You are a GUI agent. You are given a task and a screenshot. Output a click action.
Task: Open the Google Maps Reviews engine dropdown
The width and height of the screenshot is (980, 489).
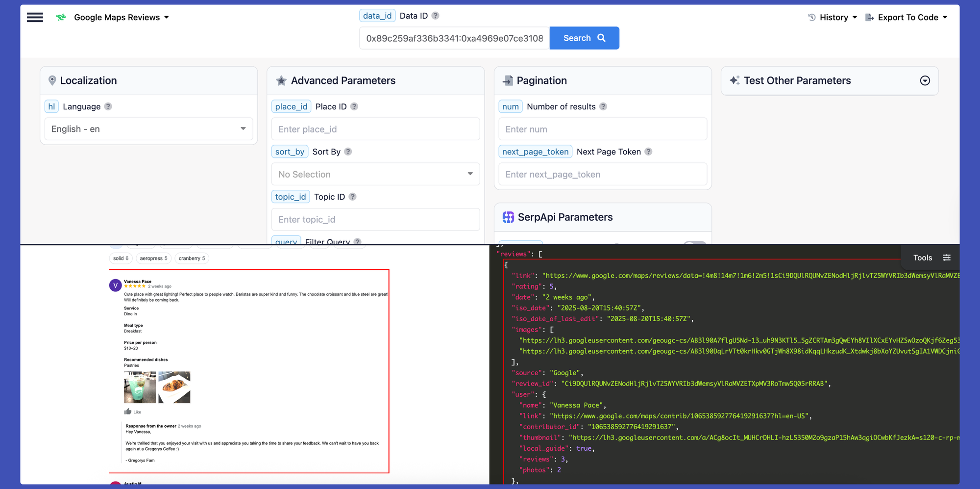click(x=122, y=18)
